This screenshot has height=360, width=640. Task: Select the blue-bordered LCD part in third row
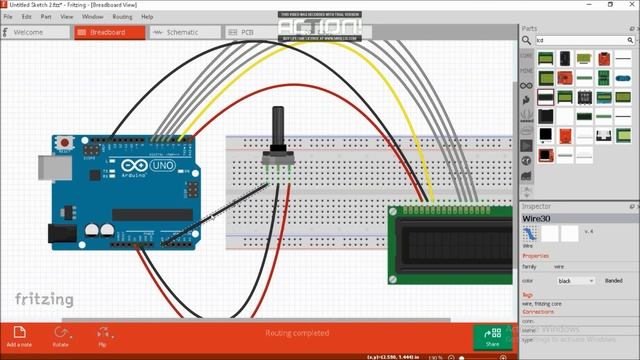click(x=604, y=97)
